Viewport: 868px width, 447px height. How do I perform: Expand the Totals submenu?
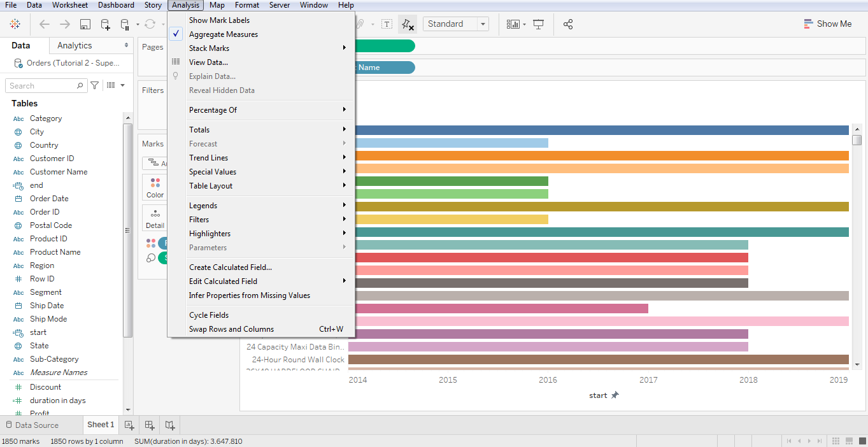(x=260, y=130)
